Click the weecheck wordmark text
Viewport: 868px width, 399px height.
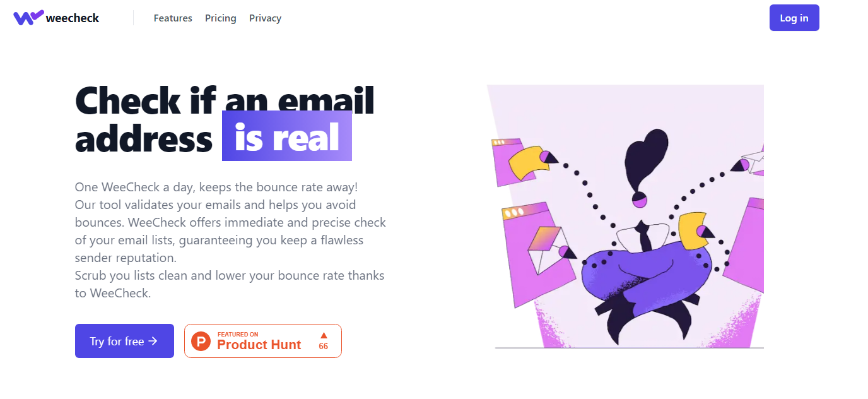73,18
